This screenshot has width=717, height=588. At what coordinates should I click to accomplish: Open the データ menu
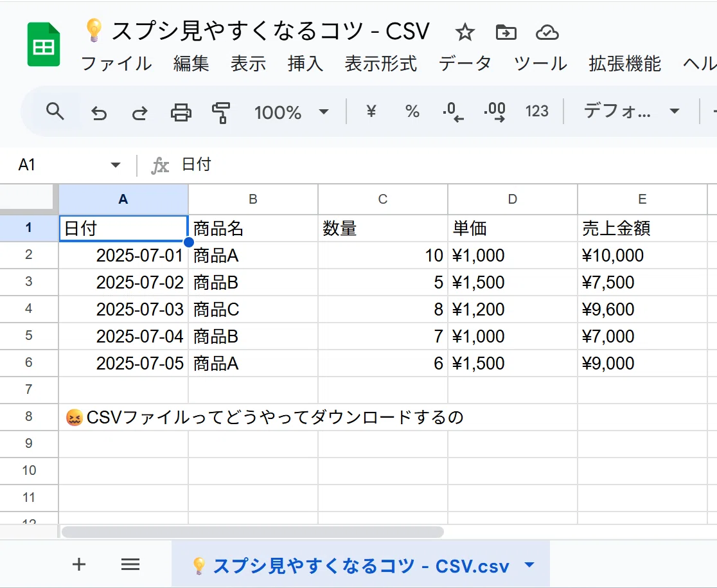click(x=465, y=64)
